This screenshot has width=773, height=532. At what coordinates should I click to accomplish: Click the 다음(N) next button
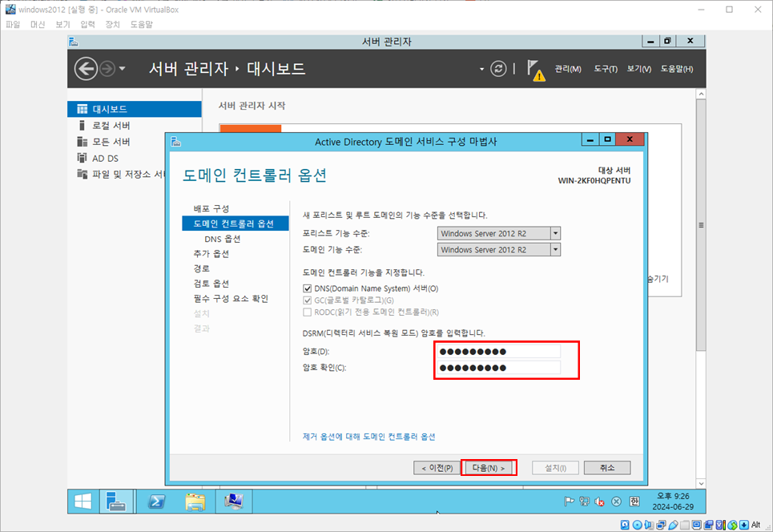point(488,468)
